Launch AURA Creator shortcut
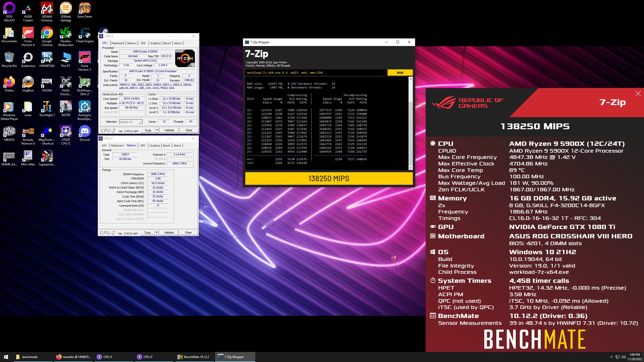644x362 pixels. [x=28, y=12]
